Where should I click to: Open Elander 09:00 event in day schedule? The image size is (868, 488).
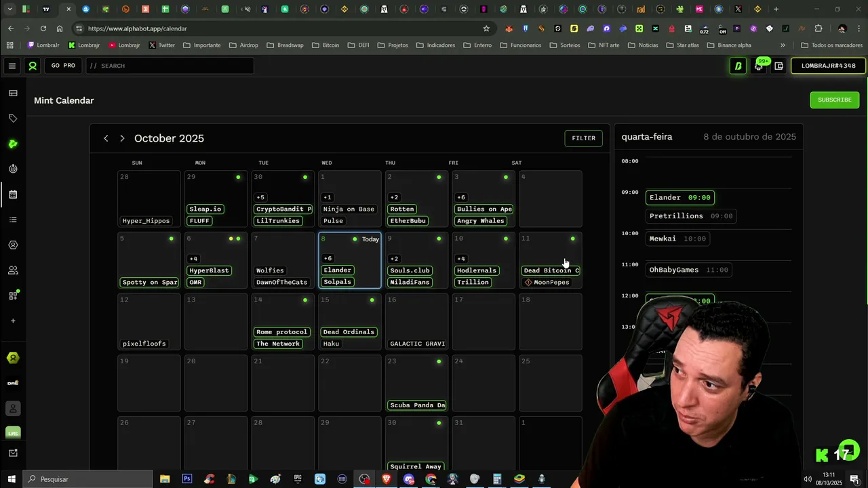click(x=679, y=197)
